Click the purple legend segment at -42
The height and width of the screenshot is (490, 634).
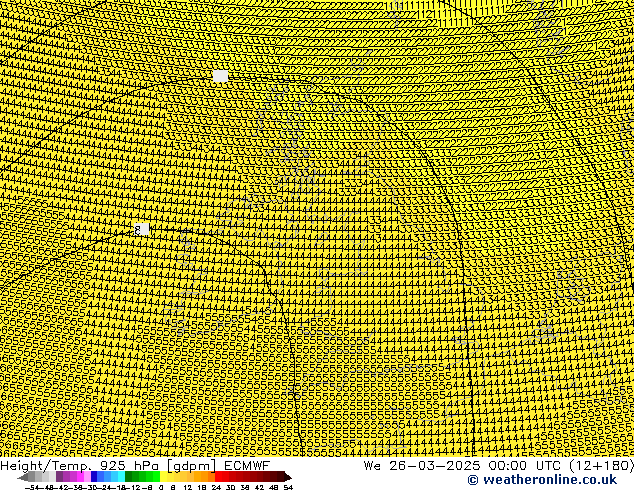click(59, 477)
